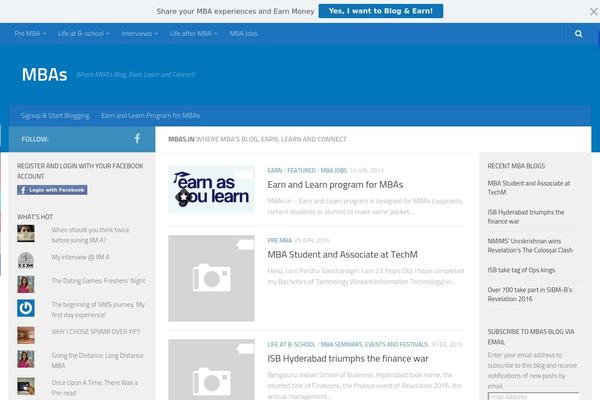Viewport: 600px width, 400px height.
Task: Expand the Interviews menu
Action: pos(139,34)
